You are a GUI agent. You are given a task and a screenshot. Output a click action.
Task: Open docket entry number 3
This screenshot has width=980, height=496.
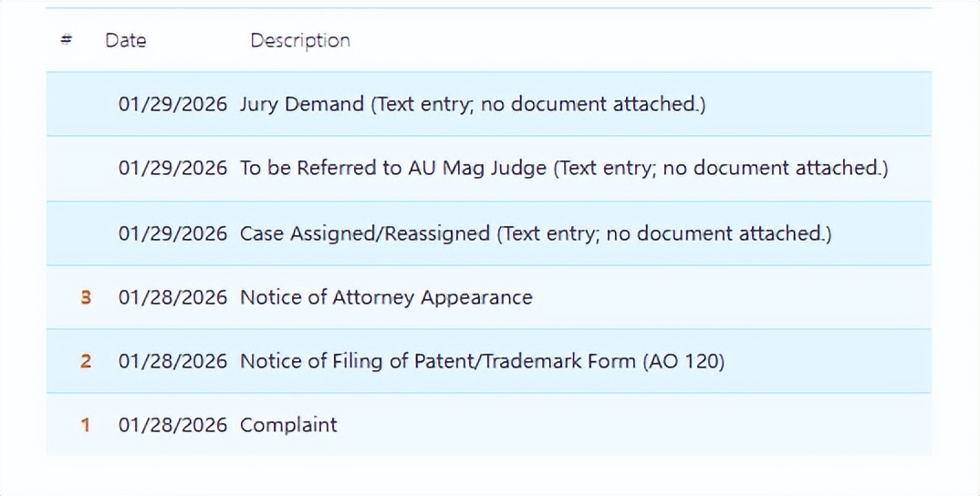(85, 297)
